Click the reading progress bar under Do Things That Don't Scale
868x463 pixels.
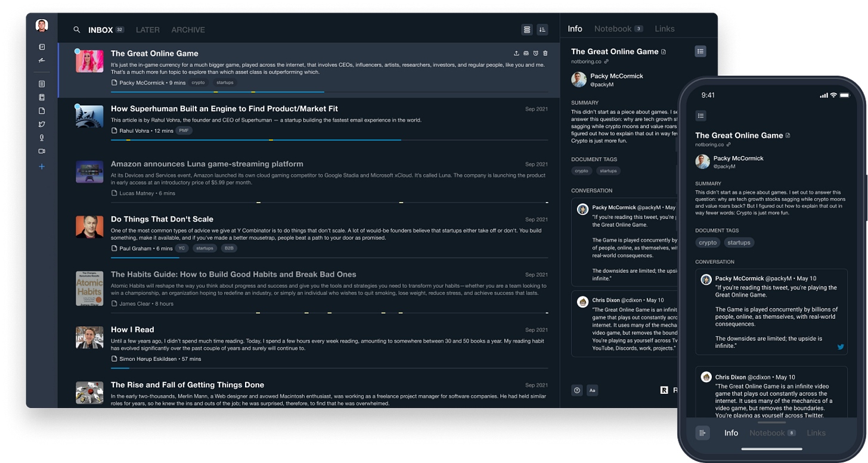coord(329,257)
